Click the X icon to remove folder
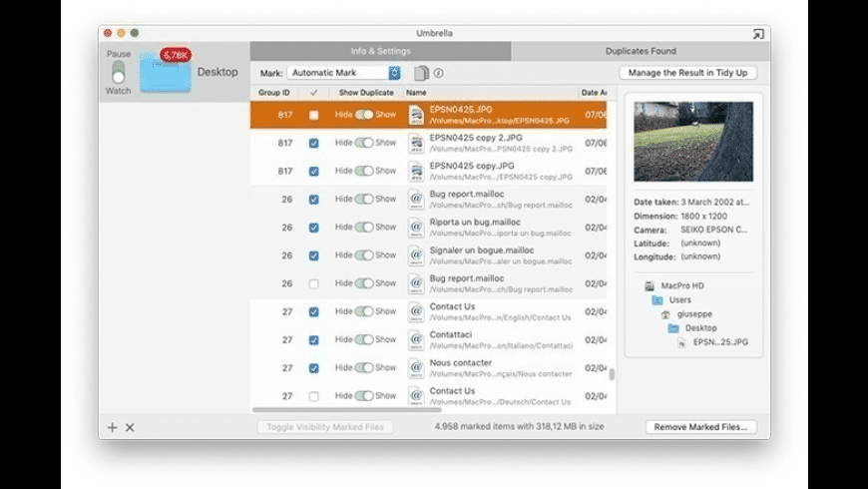868x489 pixels. pyautogui.click(x=130, y=427)
